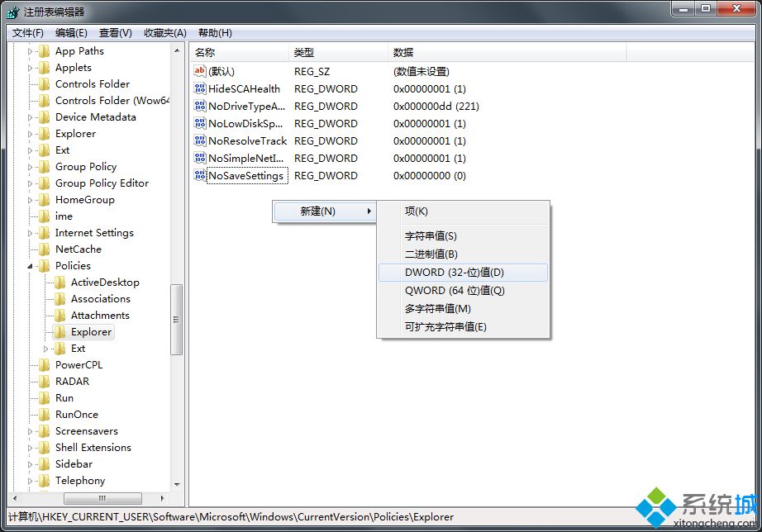Select the HideSCAHealth DWORD value icon
The height and width of the screenshot is (532, 762).
(200, 88)
